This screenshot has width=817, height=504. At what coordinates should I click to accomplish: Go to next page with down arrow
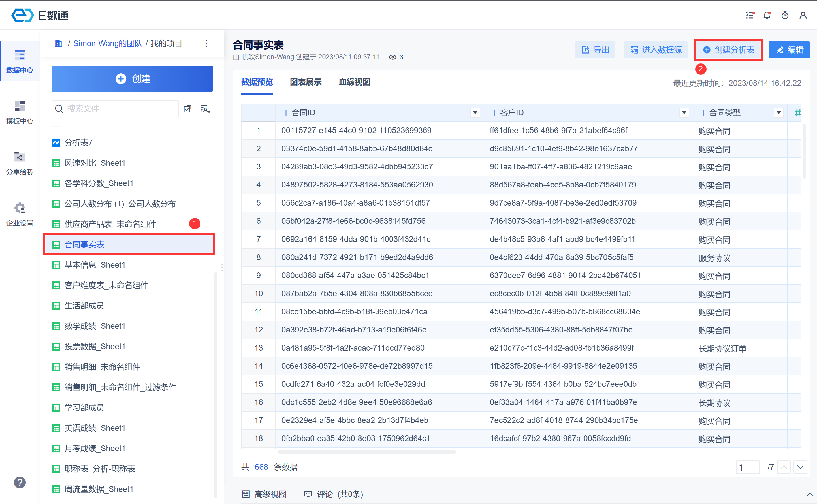pos(800,467)
